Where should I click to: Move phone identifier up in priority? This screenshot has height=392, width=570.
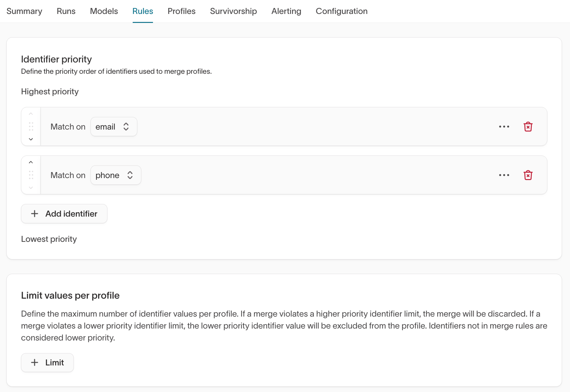31,162
